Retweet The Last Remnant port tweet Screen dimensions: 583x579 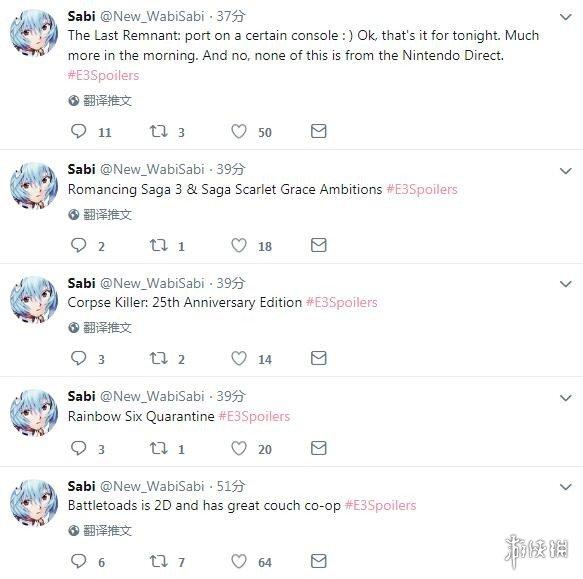(x=158, y=131)
